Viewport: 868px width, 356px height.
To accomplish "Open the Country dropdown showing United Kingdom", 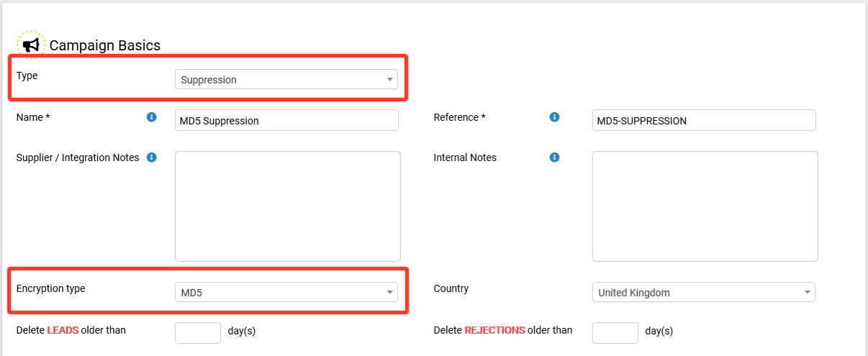I will pos(704,292).
